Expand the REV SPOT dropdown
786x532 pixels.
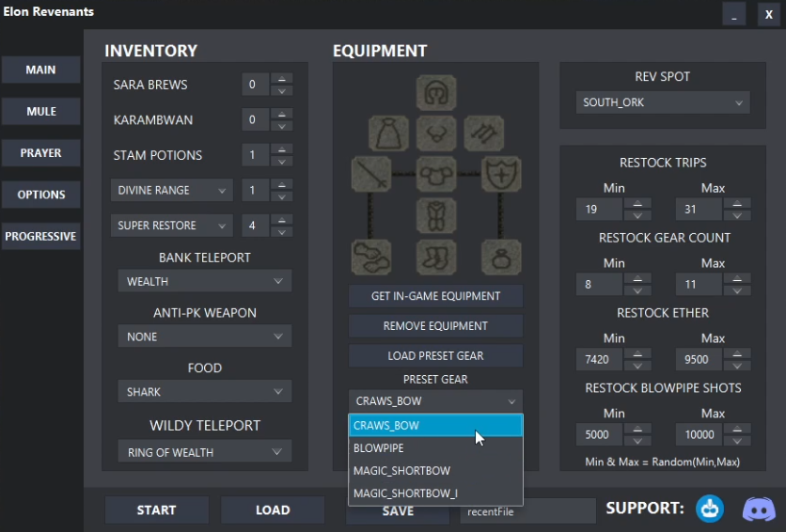coord(662,102)
